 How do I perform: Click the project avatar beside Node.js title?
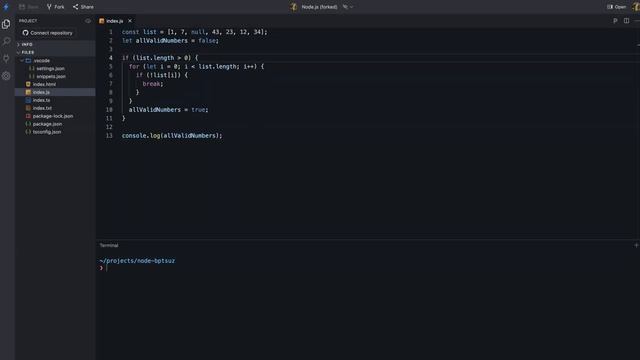293,7
